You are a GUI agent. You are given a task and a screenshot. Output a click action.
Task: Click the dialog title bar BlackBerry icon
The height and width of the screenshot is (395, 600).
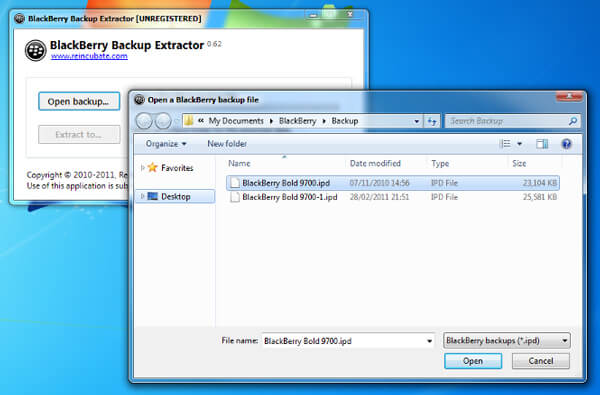(140, 100)
